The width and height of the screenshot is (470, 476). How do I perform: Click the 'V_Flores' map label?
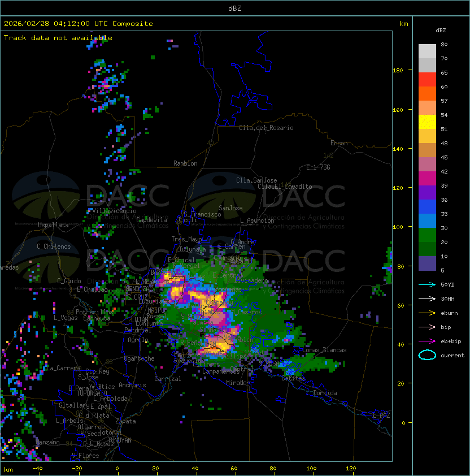(x=85, y=456)
